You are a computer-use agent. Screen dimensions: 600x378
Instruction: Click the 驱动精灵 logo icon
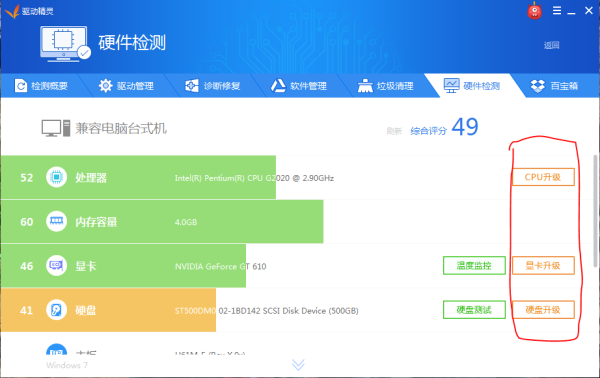[11, 11]
